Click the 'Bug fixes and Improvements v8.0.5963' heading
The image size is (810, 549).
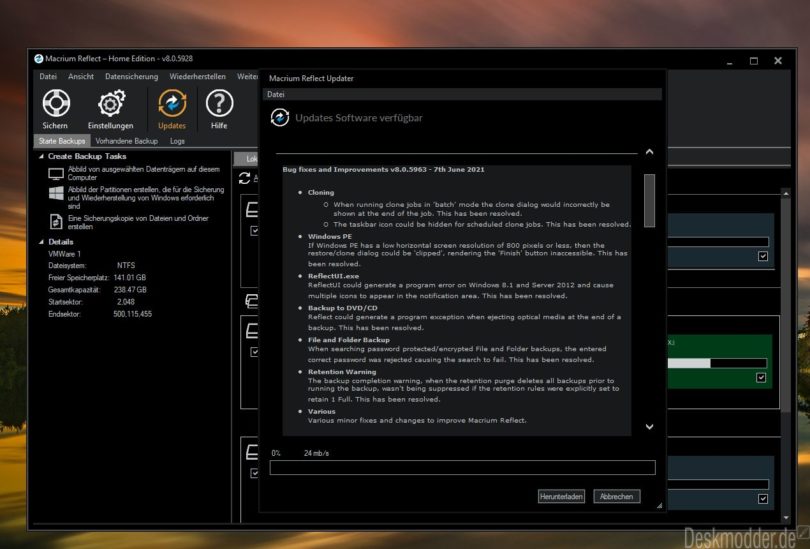(x=383, y=169)
